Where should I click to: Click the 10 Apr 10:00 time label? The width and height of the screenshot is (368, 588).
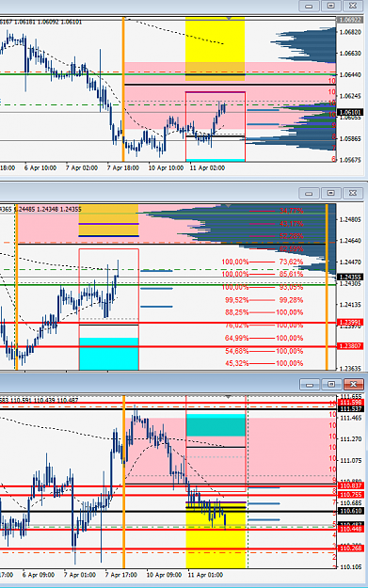coord(166,168)
